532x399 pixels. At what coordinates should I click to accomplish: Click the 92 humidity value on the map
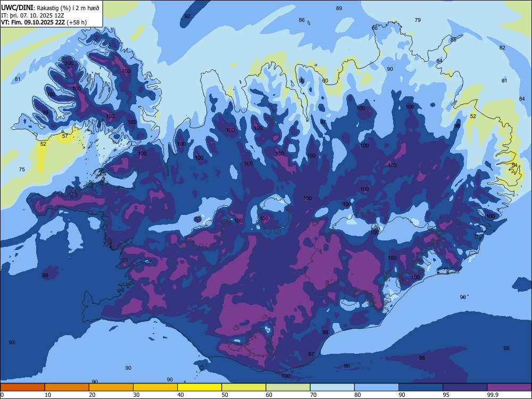(x=187, y=16)
